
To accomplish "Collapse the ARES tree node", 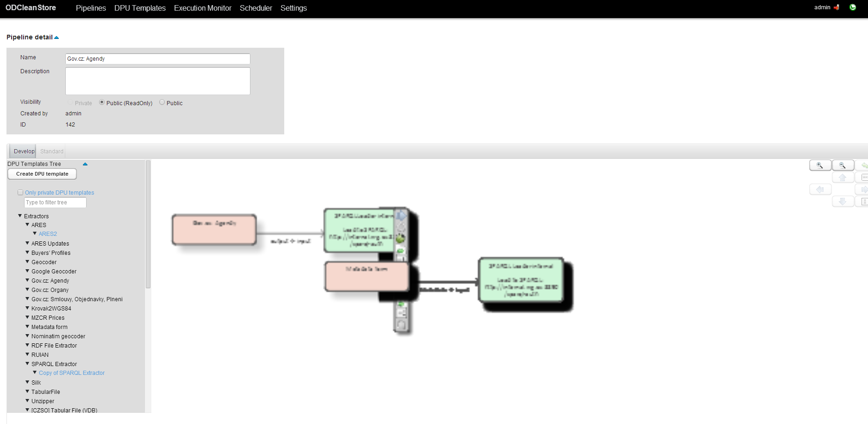I will (x=27, y=224).
